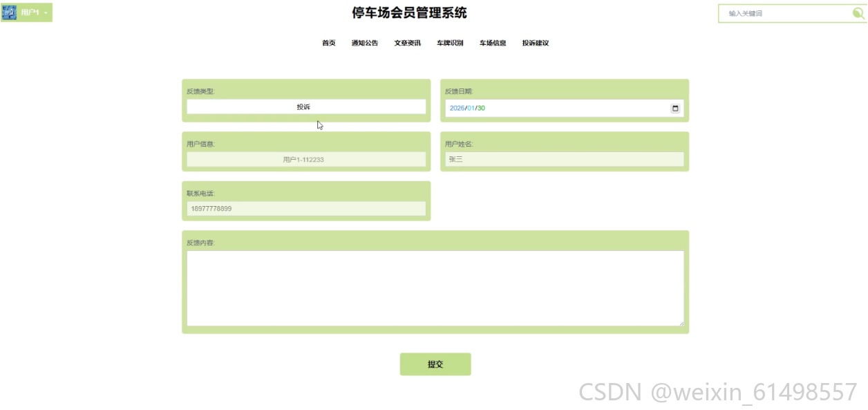Navigate to 车牌识别

coord(450,43)
